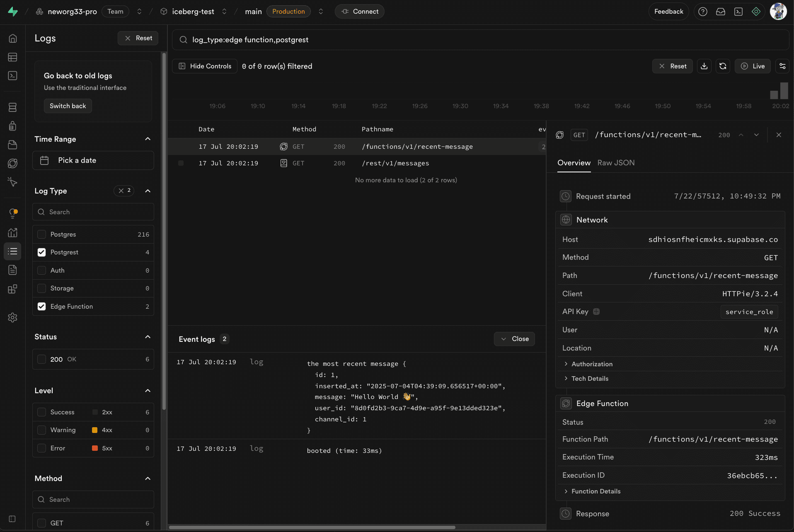Viewport: 794px width, 532px height.
Task: Open the Edge Functions sidebar icon
Action: pos(12,163)
